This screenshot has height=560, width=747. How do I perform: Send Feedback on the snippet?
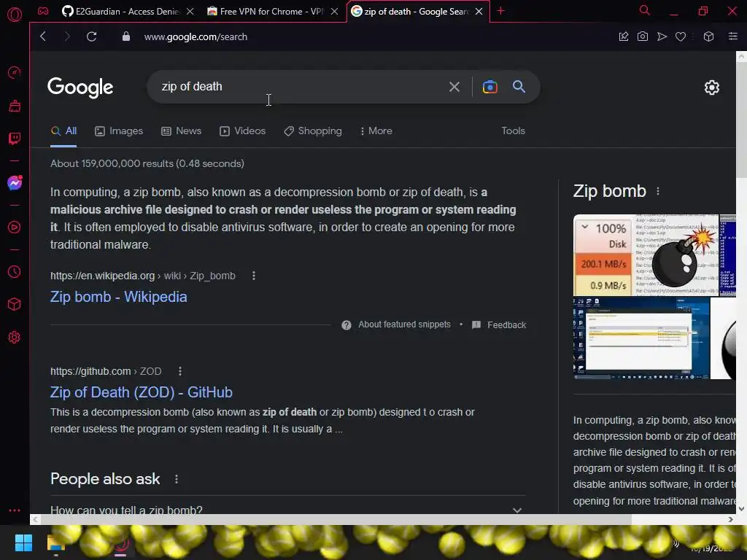pos(499,324)
